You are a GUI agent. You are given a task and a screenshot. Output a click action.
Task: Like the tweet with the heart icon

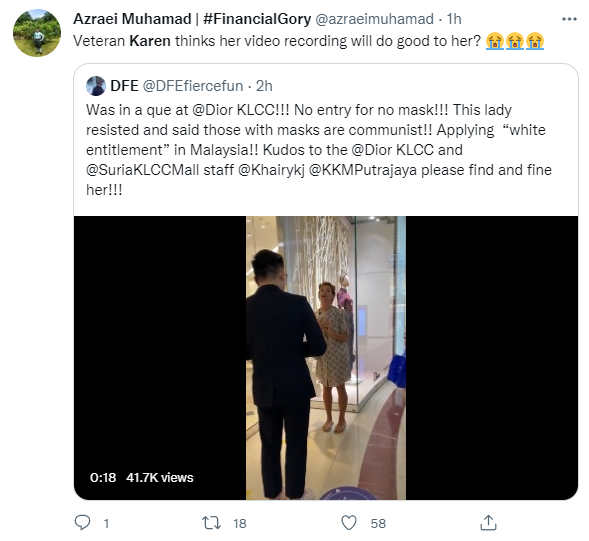[349, 523]
